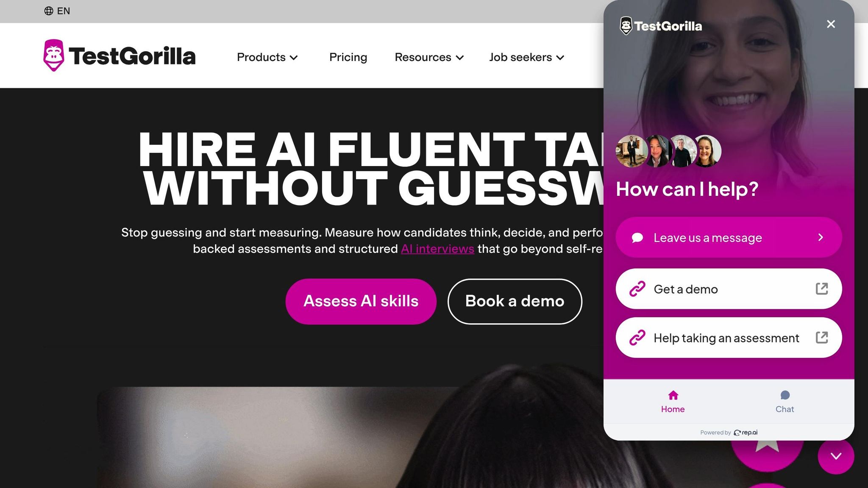Viewport: 868px width, 488px height.
Task: Expand the Products dropdown menu
Action: [x=267, y=57]
